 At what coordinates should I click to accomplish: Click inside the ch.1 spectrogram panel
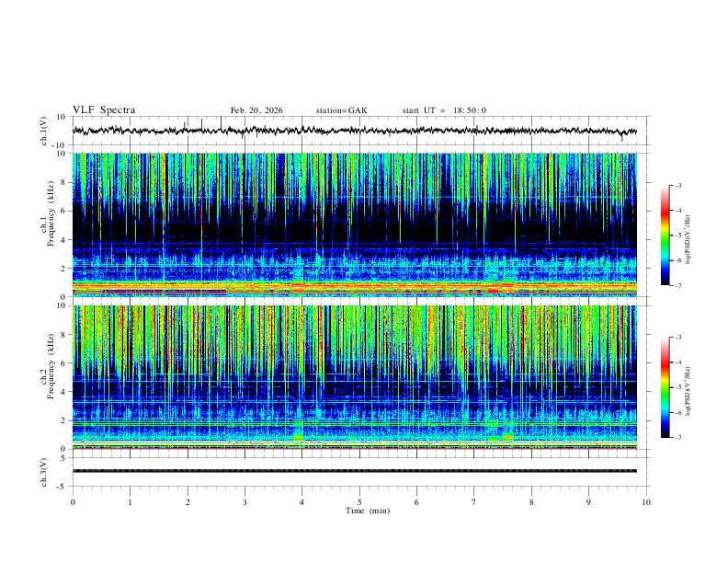point(354,224)
